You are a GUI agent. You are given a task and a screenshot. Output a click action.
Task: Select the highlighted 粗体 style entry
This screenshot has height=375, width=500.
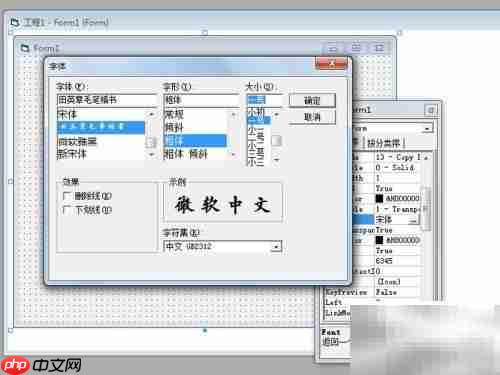click(x=195, y=140)
